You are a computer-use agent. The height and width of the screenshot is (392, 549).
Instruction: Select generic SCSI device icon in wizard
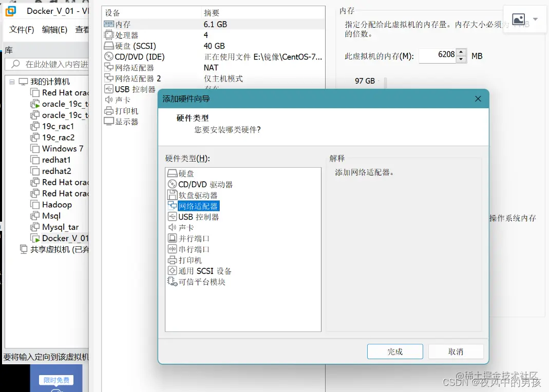(x=172, y=271)
